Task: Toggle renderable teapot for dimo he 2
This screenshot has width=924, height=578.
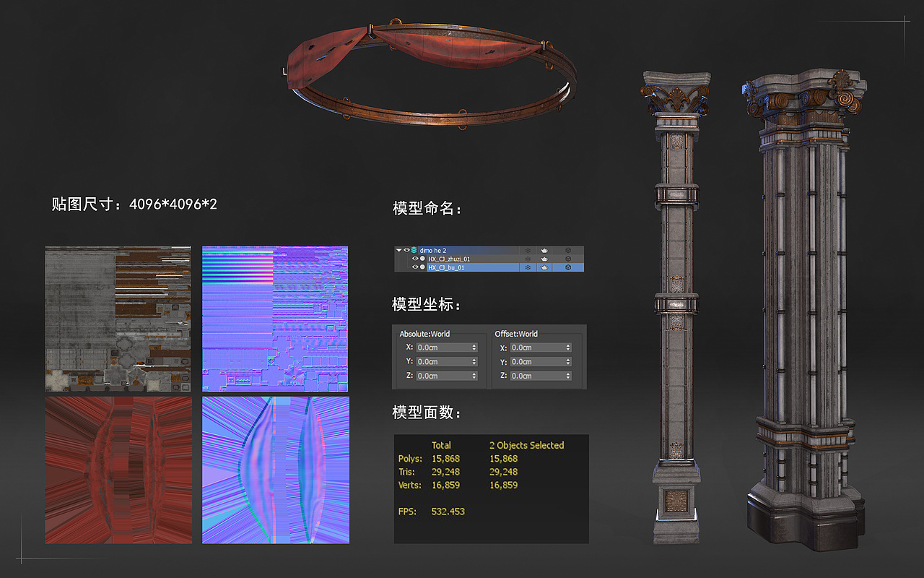Action: tap(544, 250)
